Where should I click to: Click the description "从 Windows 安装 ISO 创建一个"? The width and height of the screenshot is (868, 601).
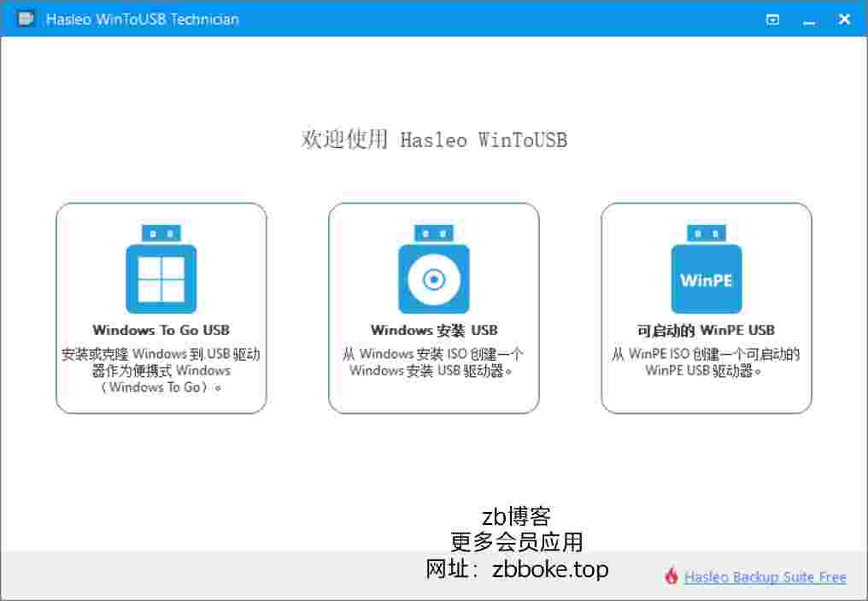coord(433,362)
